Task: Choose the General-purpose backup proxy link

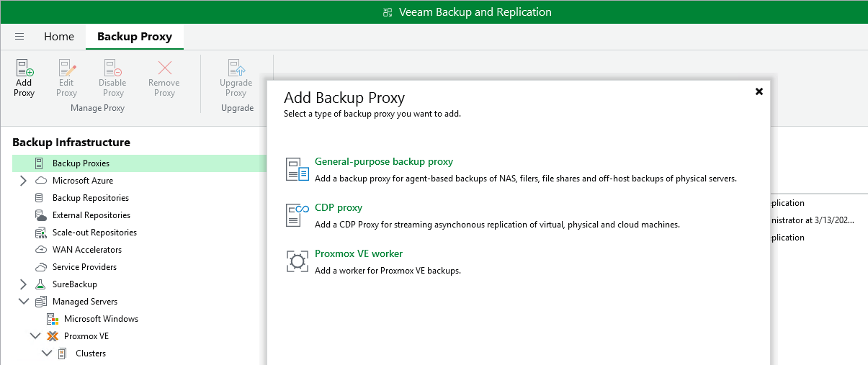Action: [384, 162]
